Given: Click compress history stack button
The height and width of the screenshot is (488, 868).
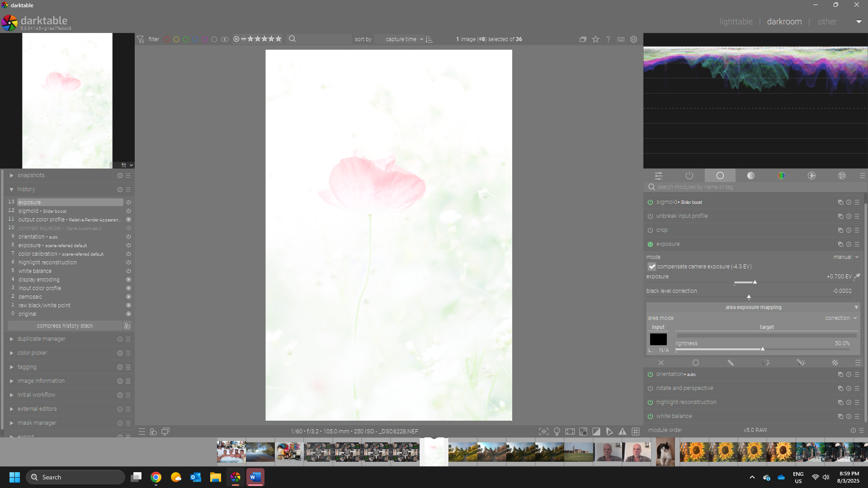Looking at the screenshot, I should (x=65, y=326).
